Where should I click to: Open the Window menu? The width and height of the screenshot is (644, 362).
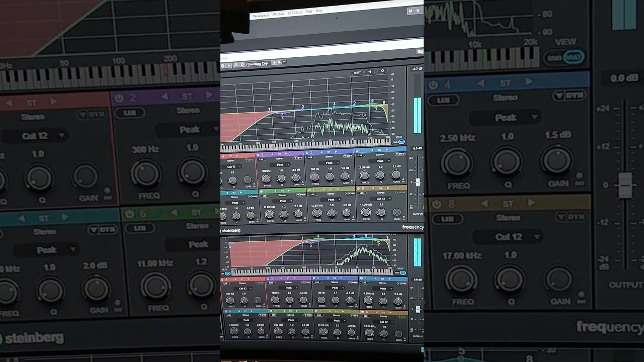tap(278, 14)
